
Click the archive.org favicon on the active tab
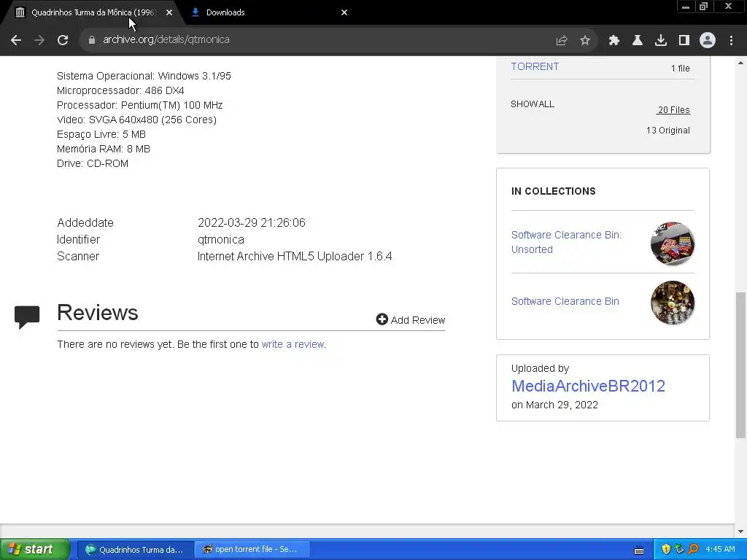(x=20, y=12)
